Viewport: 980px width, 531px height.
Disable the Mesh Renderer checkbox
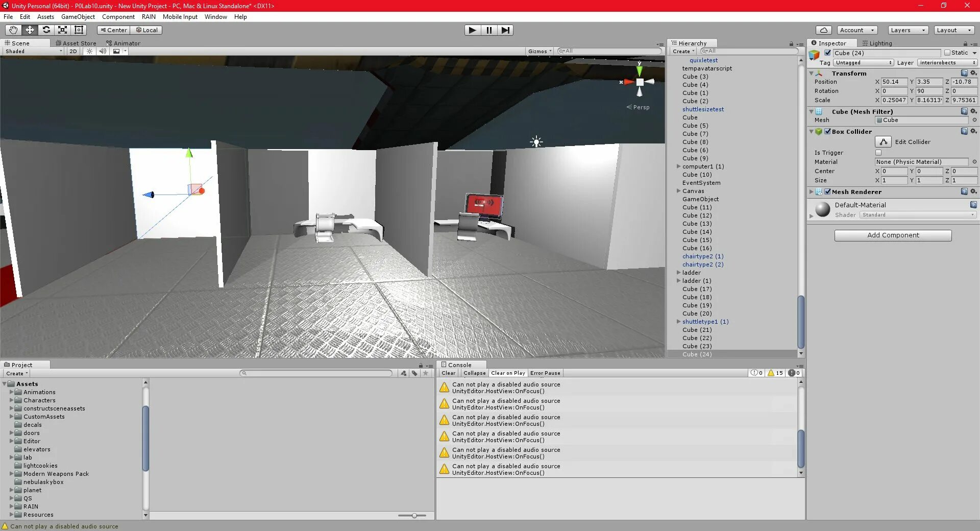(x=828, y=191)
